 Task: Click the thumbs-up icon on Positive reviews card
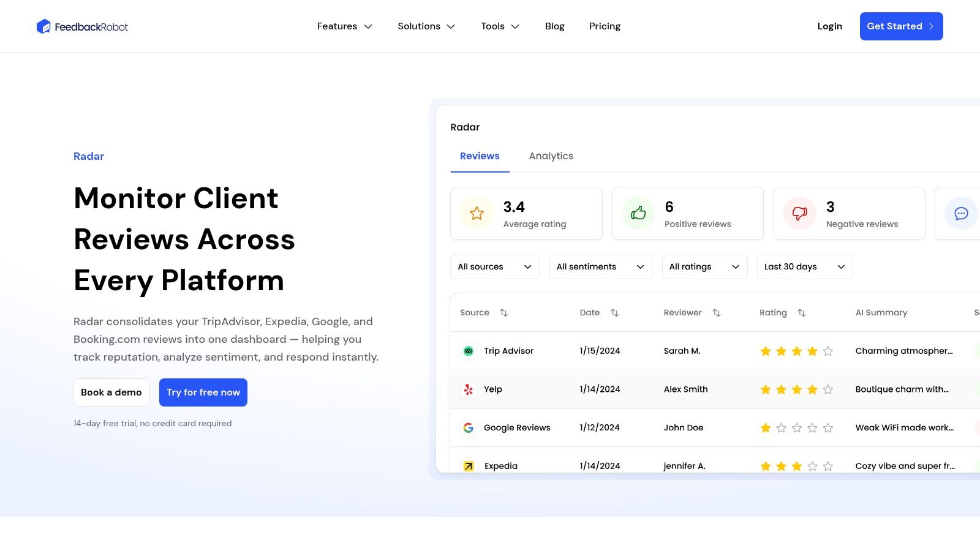pos(638,214)
